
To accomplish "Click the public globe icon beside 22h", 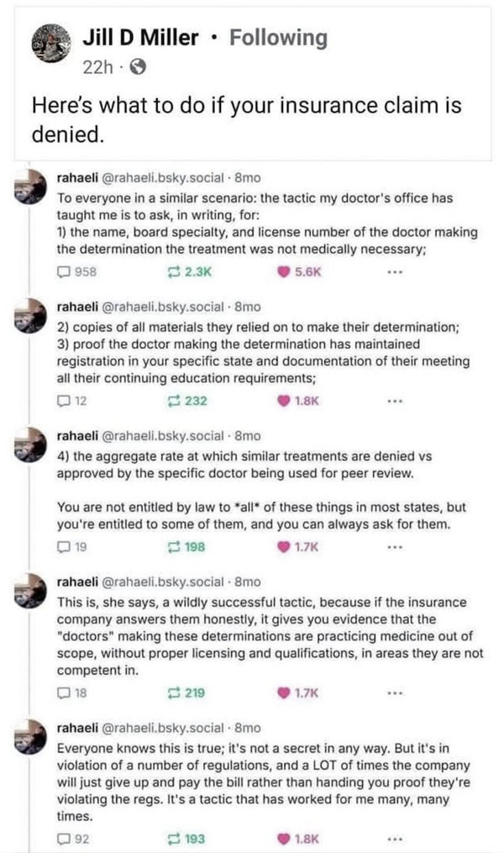I will 139,67.
